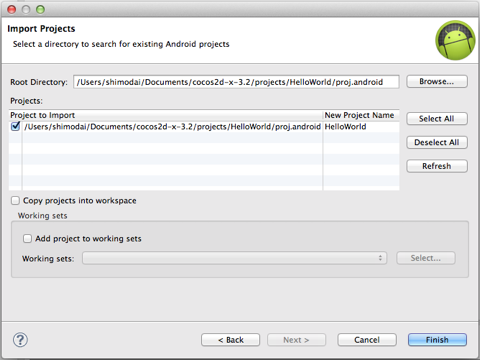Uncheck the HelloWorld project import checkbox
Image resolution: width=480 pixels, height=360 pixels.
(x=15, y=126)
